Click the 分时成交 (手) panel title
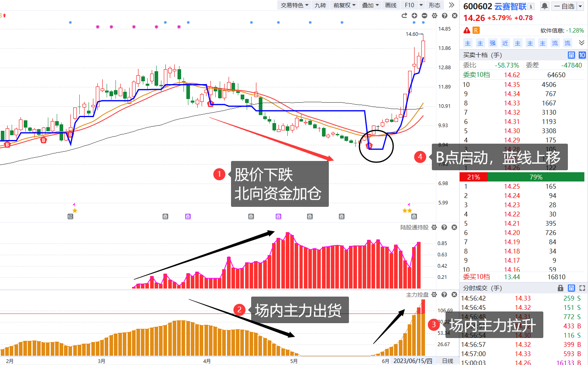588x365 pixels. [x=482, y=288]
